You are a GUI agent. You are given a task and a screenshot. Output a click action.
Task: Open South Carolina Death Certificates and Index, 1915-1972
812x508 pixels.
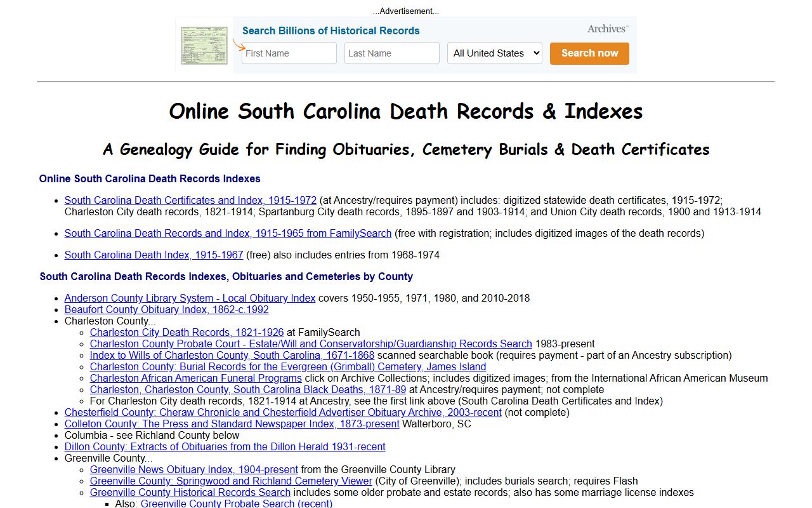190,200
